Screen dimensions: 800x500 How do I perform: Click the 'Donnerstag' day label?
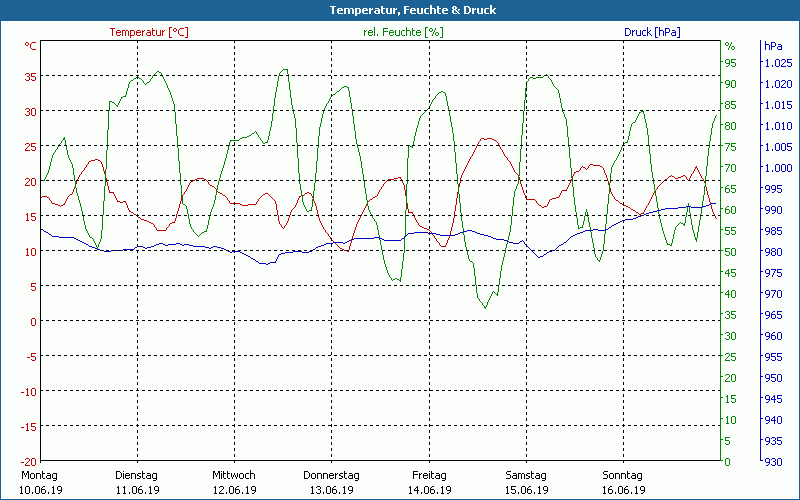coord(331,475)
